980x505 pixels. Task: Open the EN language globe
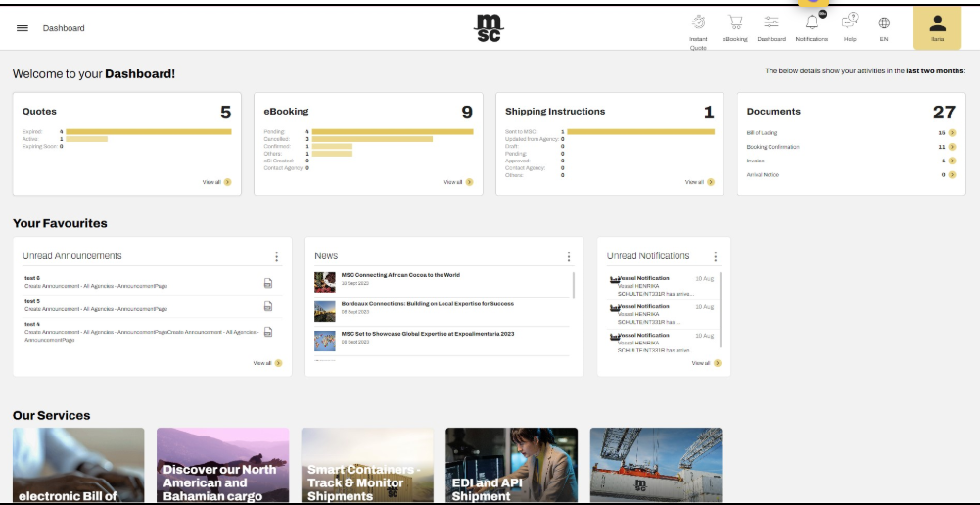(x=884, y=23)
